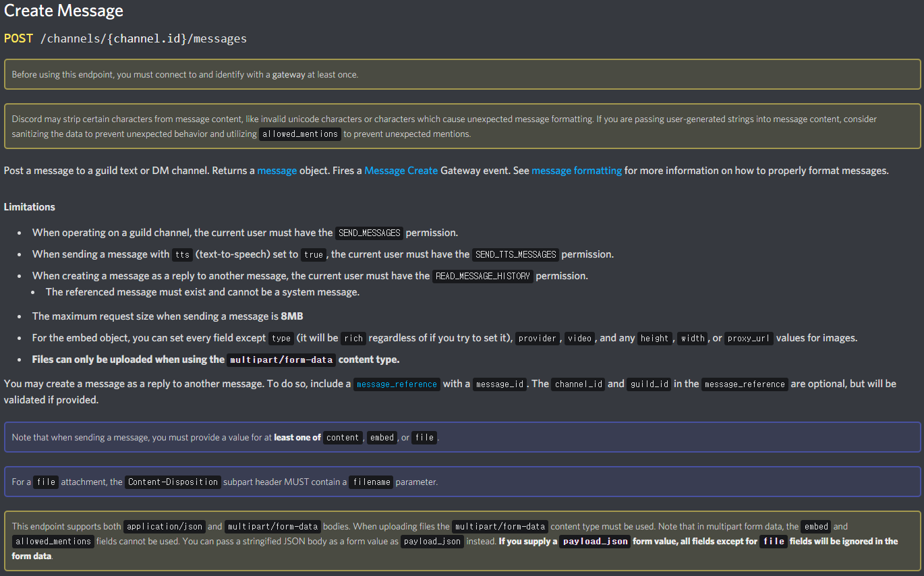Image resolution: width=924 pixels, height=576 pixels.
Task: Click the non-bold payload_json code before 'instead'
Action: [x=432, y=542]
